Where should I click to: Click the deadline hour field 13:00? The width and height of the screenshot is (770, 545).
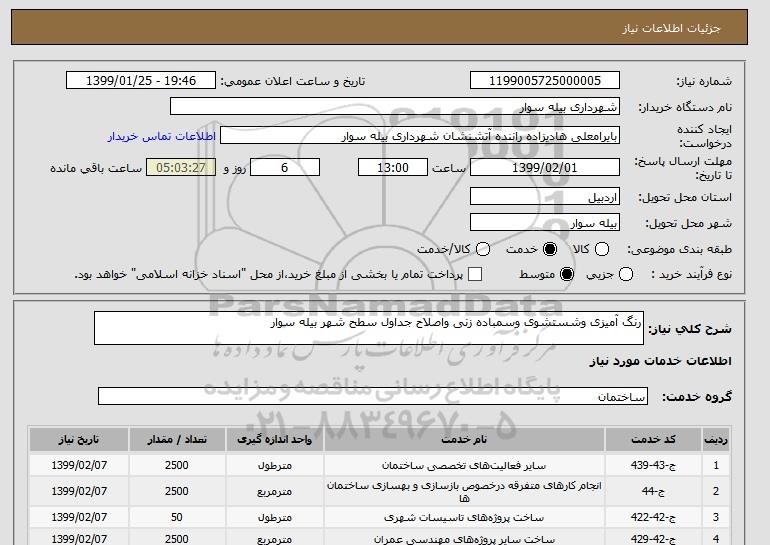393,167
